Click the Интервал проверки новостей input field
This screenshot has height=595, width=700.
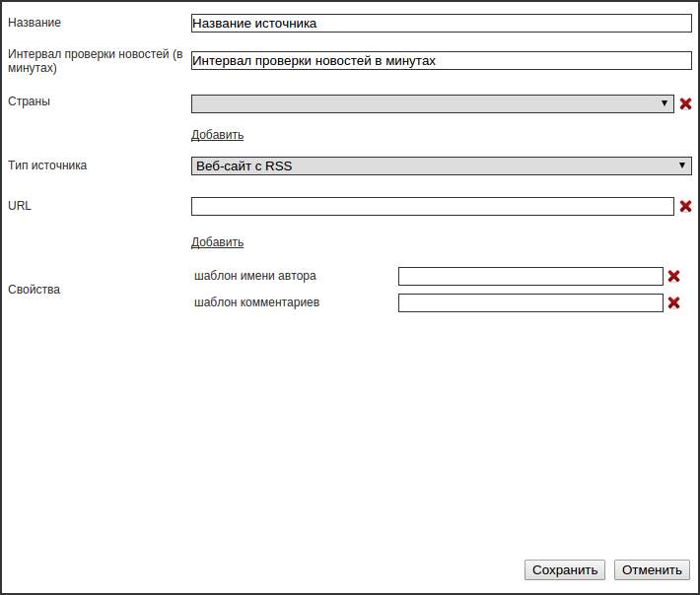(441, 61)
